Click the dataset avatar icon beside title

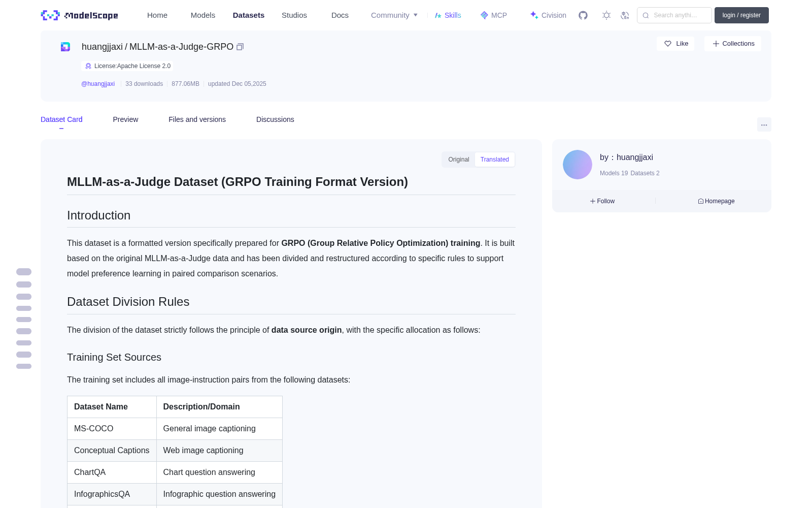click(x=65, y=47)
